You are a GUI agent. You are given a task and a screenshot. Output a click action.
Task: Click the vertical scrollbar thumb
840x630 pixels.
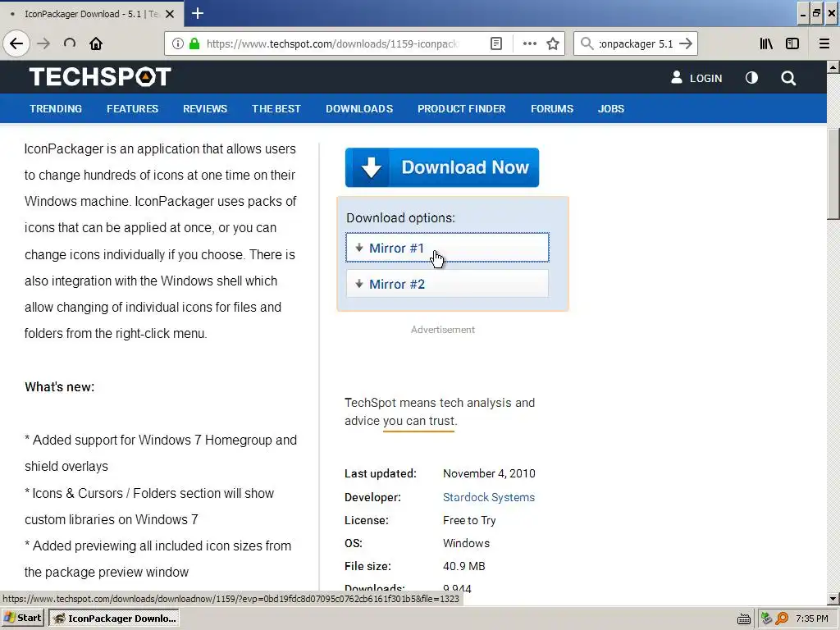(x=833, y=174)
